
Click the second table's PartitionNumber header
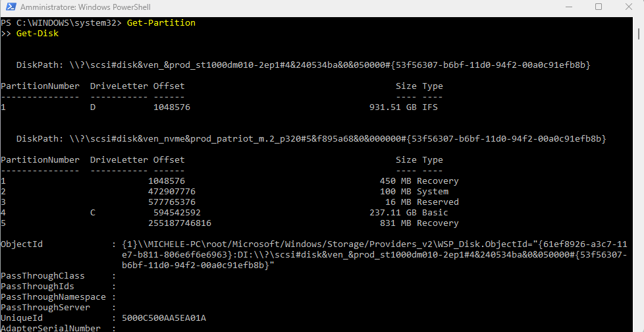[x=40, y=160]
